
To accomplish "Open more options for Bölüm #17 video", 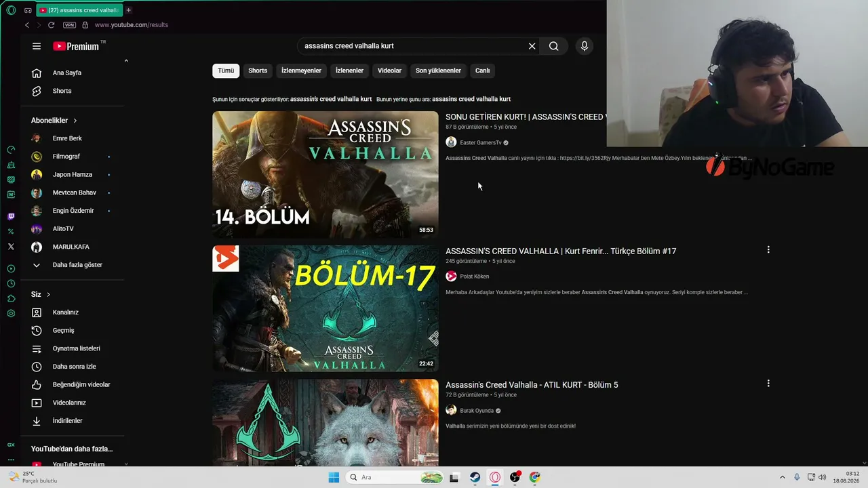I will click(768, 249).
